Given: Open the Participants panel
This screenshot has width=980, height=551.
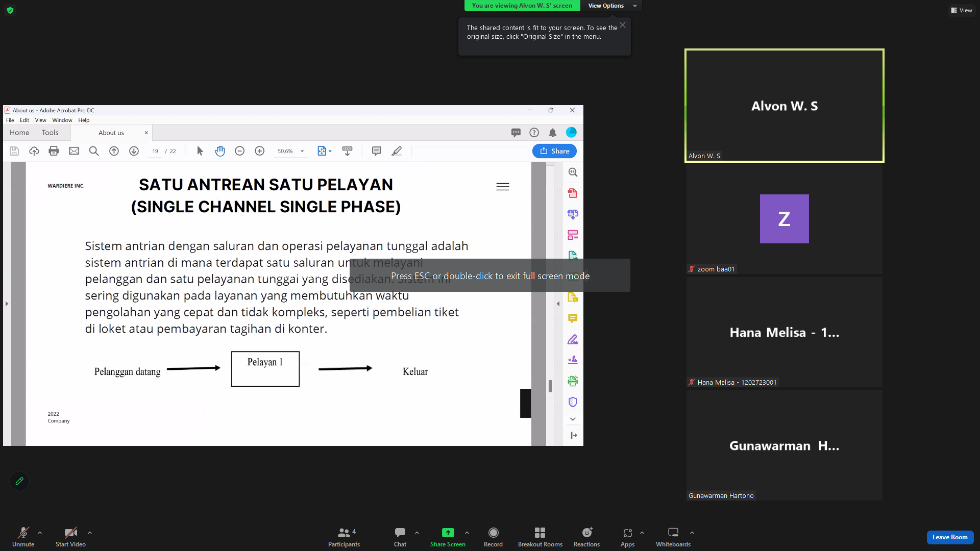Looking at the screenshot, I should click(344, 537).
